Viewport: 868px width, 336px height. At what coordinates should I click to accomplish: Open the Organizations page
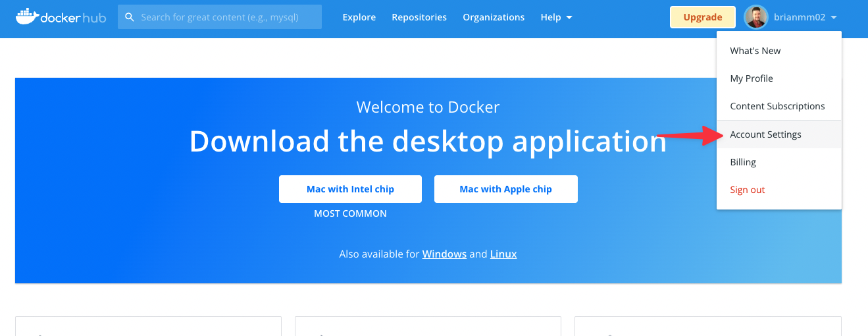[x=494, y=17]
